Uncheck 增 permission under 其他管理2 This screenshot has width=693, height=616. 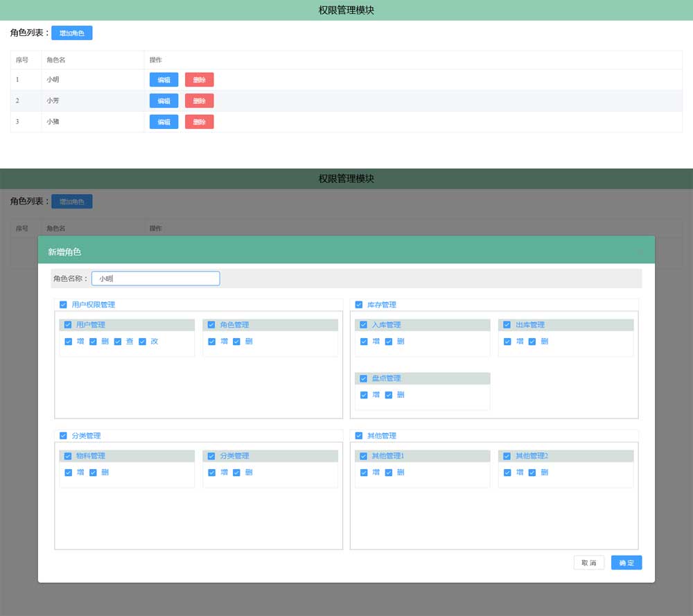pyautogui.click(x=508, y=473)
